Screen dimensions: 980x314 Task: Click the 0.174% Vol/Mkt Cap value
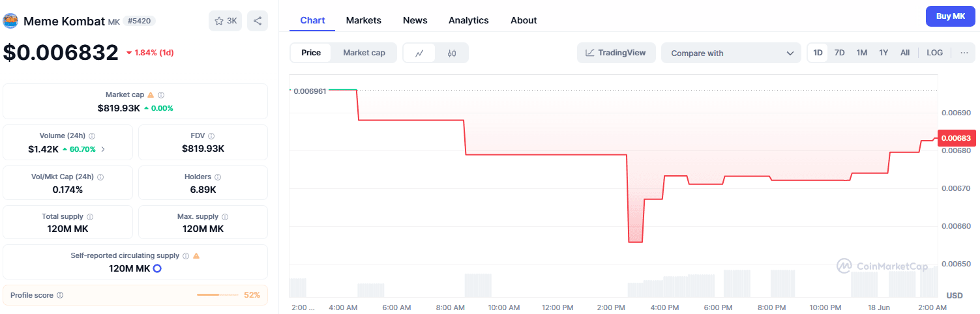[68, 190]
